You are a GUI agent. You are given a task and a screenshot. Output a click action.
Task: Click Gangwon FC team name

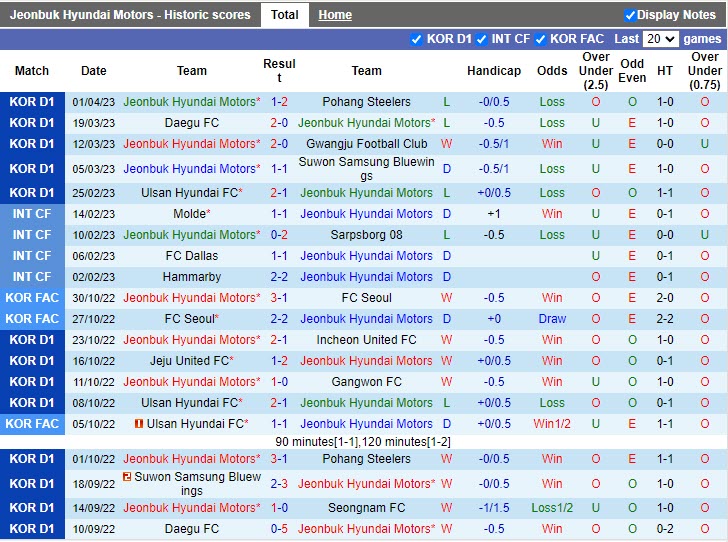pos(366,382)
